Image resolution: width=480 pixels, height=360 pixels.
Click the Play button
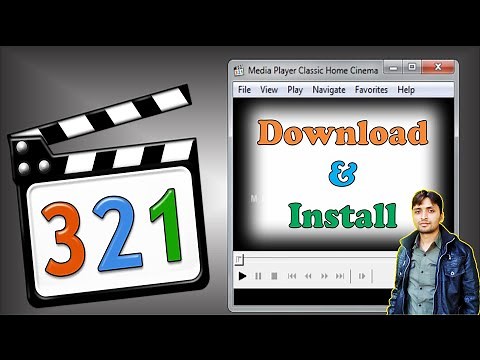pyautogui.click(x=242, y=276)
